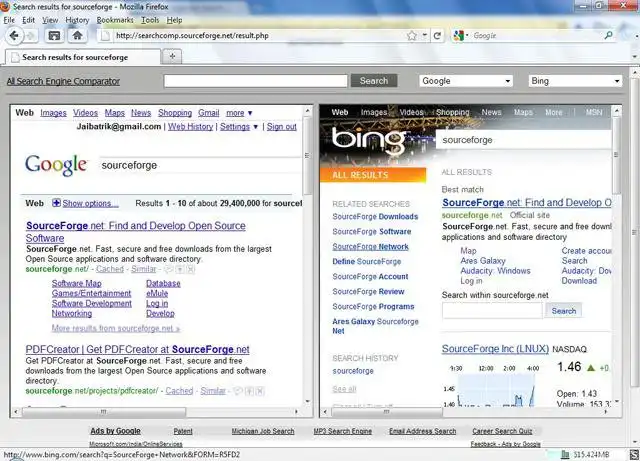Open All Search Engine Comparator link
The width and height of the screenshot is (640, 461).
point(63,81)
